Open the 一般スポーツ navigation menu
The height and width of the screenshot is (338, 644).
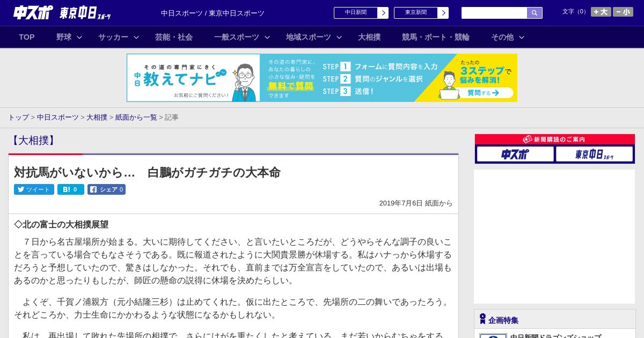237,37
